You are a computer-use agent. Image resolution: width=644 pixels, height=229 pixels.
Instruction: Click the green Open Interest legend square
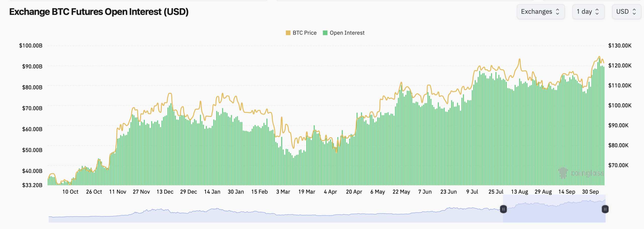[x=325, y=33]
